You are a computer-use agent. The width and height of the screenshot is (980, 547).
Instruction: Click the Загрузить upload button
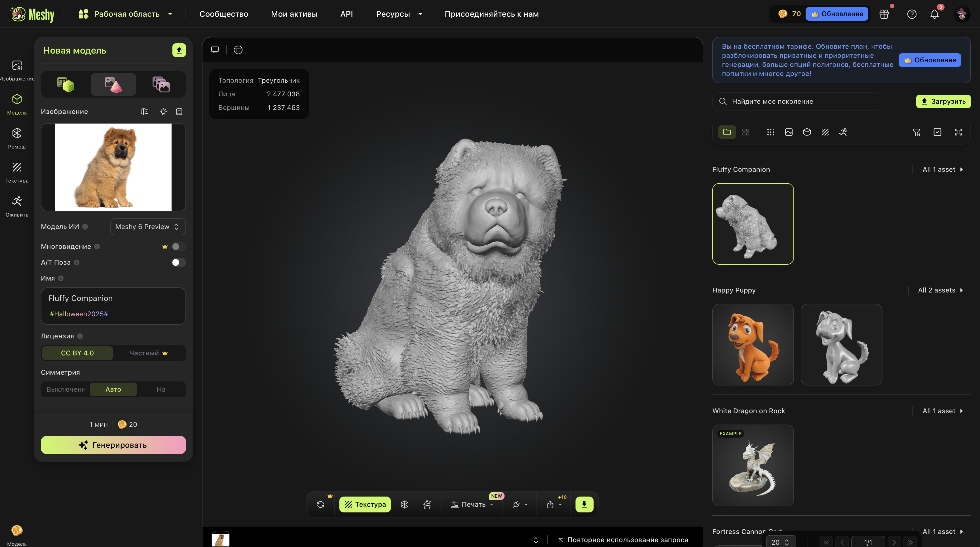click(x=943, y=101)
